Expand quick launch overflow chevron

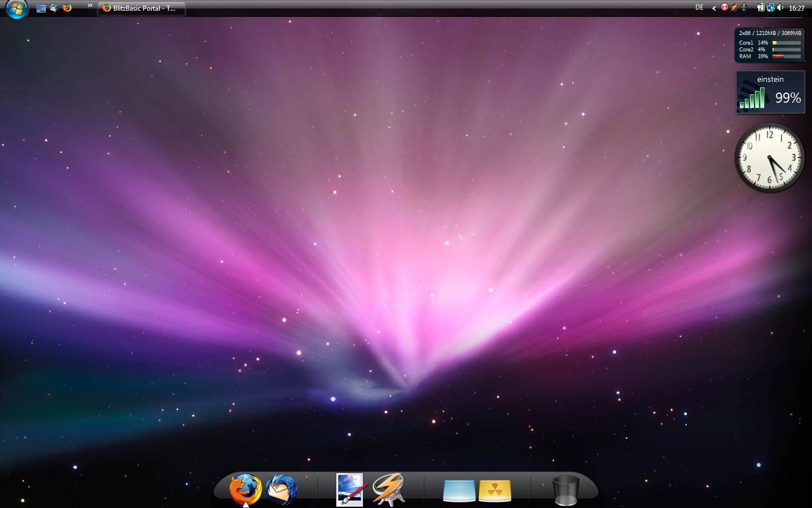[x=90, y=6]
